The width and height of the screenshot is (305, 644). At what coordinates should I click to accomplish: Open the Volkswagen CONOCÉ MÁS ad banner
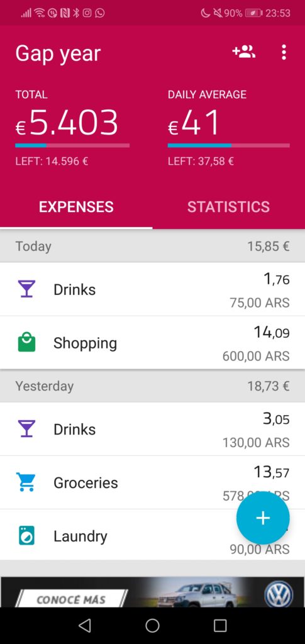point(152,592)
